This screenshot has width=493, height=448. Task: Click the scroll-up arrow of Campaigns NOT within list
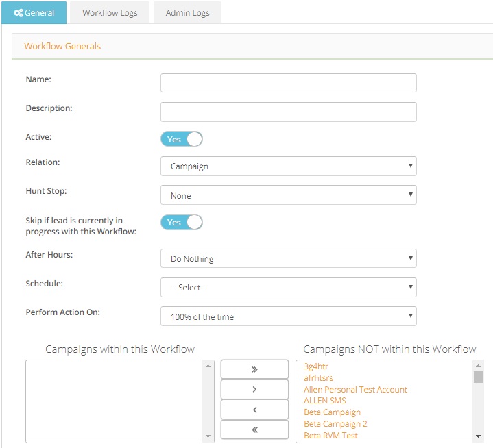pos(478,366)
